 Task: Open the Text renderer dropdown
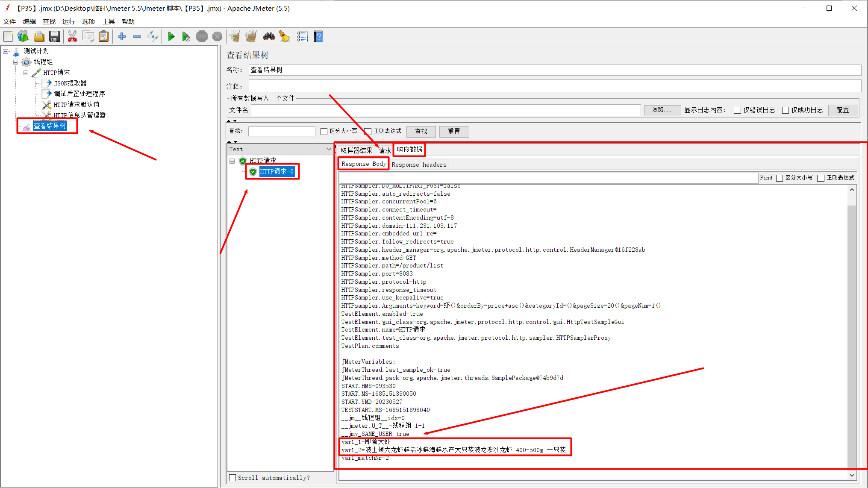(329, 149)
